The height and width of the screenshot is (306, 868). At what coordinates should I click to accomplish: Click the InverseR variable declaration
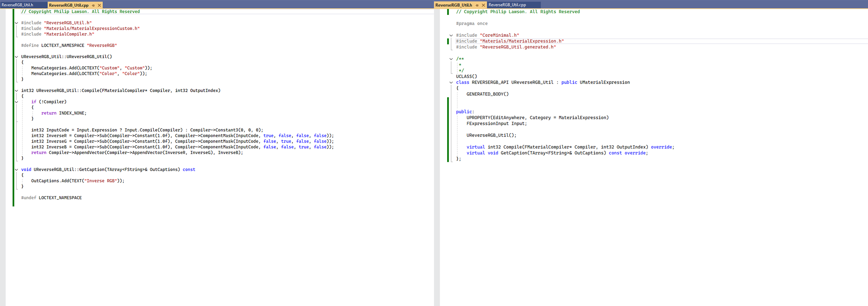(182, 136)
